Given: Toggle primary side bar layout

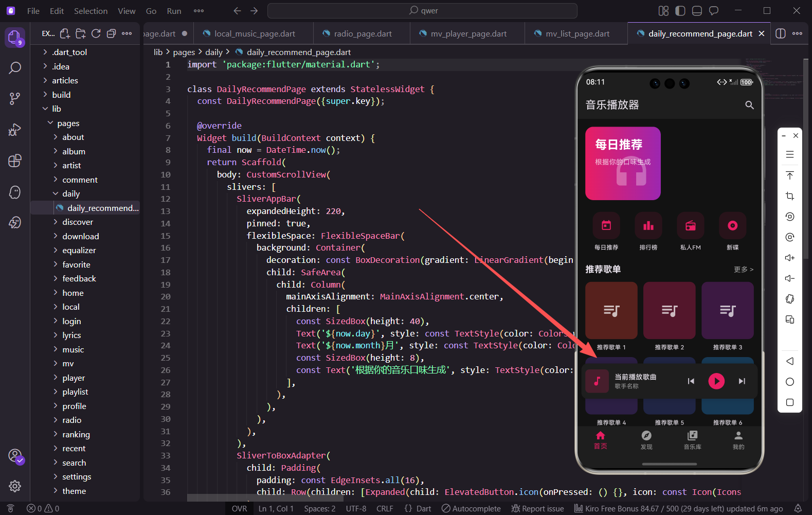Looking at the screenshot, I should click(680, 11).
